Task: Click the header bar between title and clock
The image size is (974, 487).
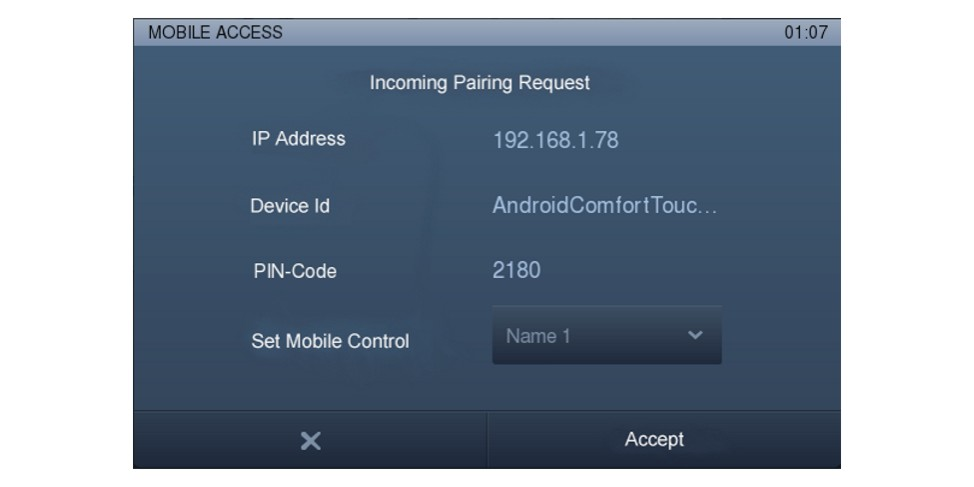Action: tap(533, 32)
